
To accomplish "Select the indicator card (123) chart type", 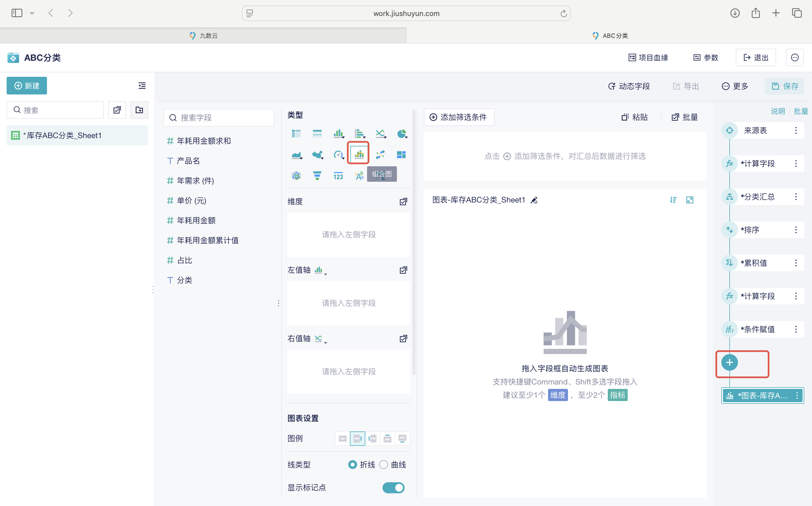I will (x=338, y=176).
